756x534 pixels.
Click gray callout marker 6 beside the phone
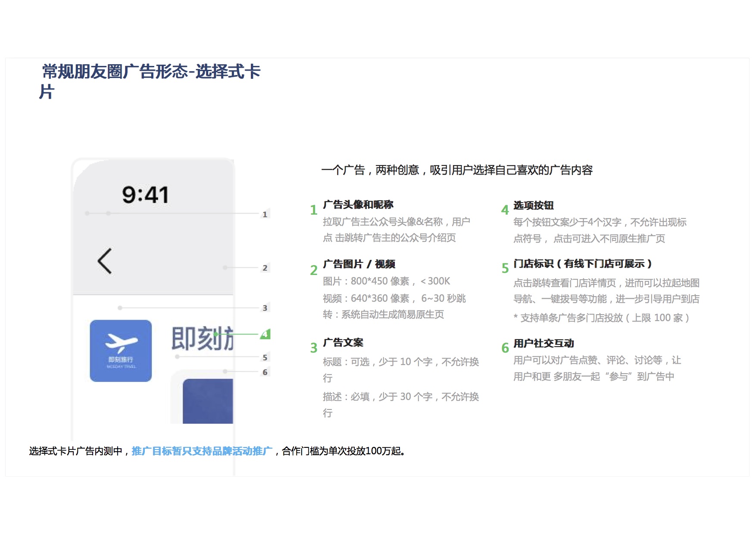(265, 372)
